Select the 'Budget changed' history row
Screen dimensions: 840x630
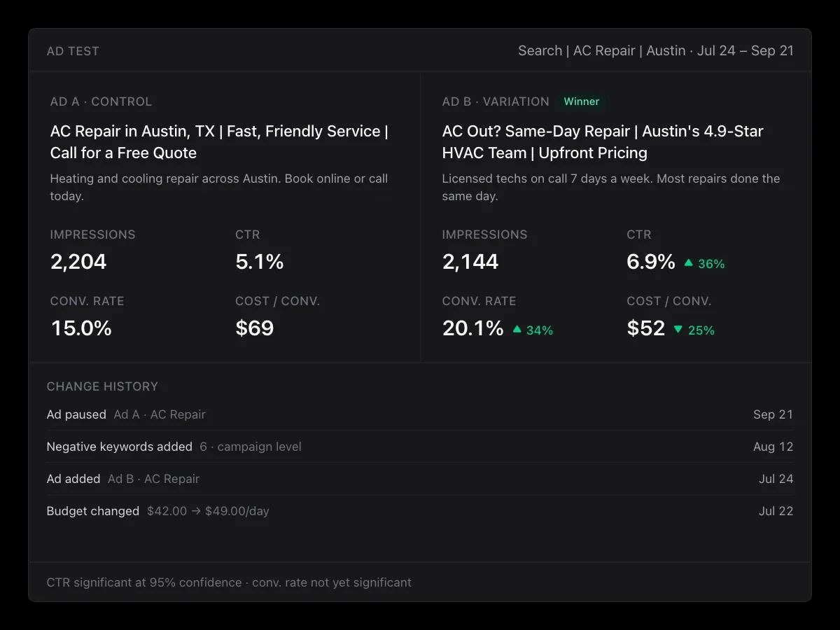coord(420,511)
